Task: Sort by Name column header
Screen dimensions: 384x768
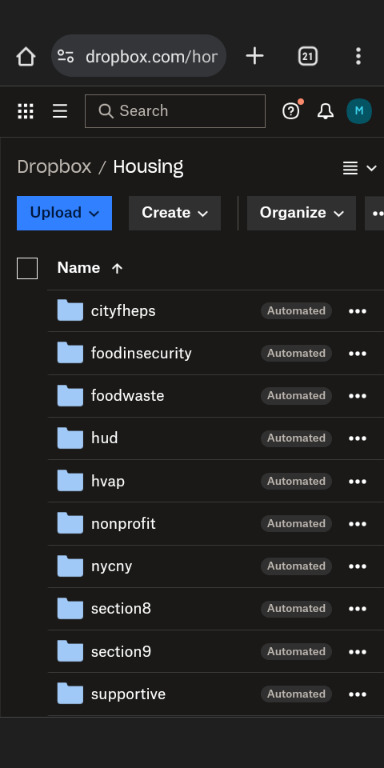Action: point(78,268)
